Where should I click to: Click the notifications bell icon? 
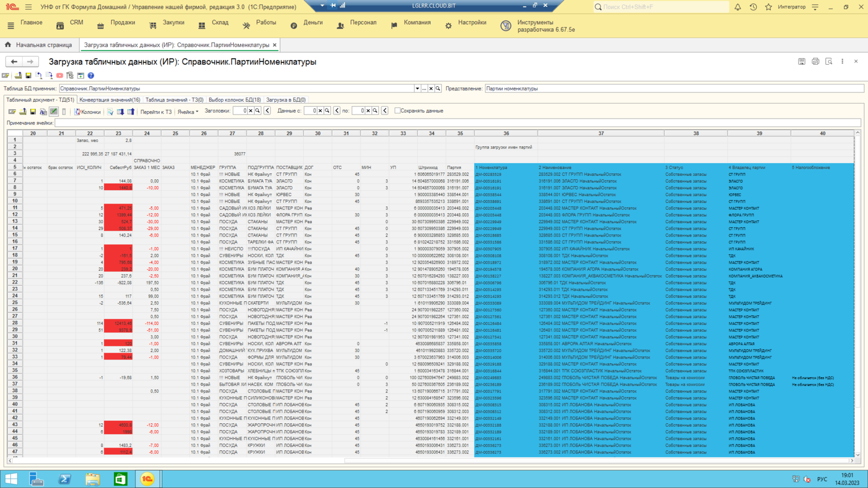(x=738, y=7)
